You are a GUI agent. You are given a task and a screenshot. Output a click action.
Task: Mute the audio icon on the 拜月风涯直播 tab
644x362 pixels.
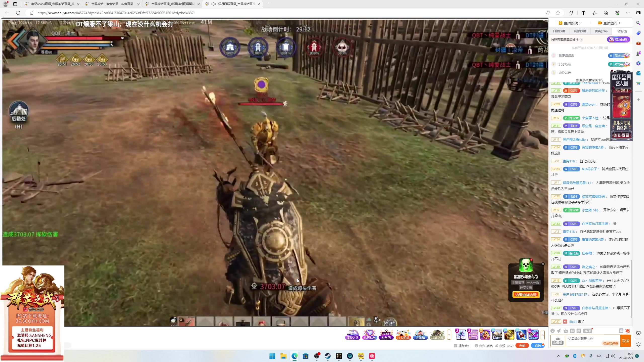point(214,4)
